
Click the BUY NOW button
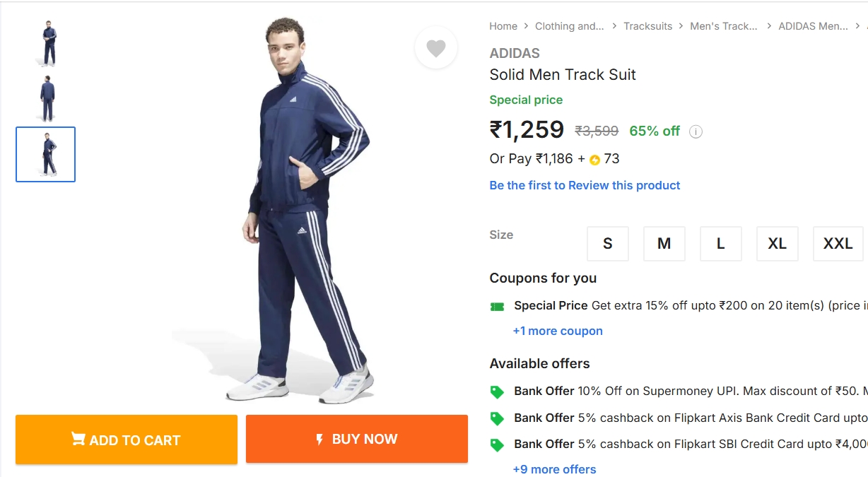(x=356, y=440)
